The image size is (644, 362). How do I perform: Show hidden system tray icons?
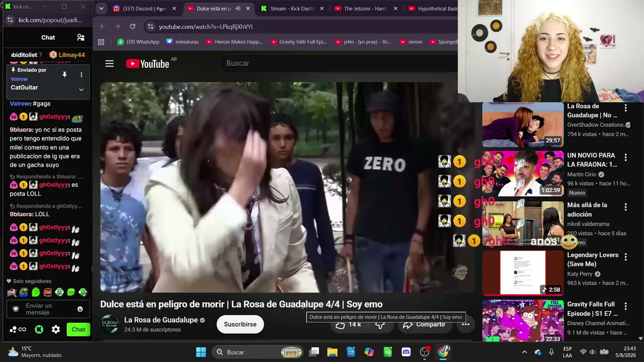coord(524,352)
